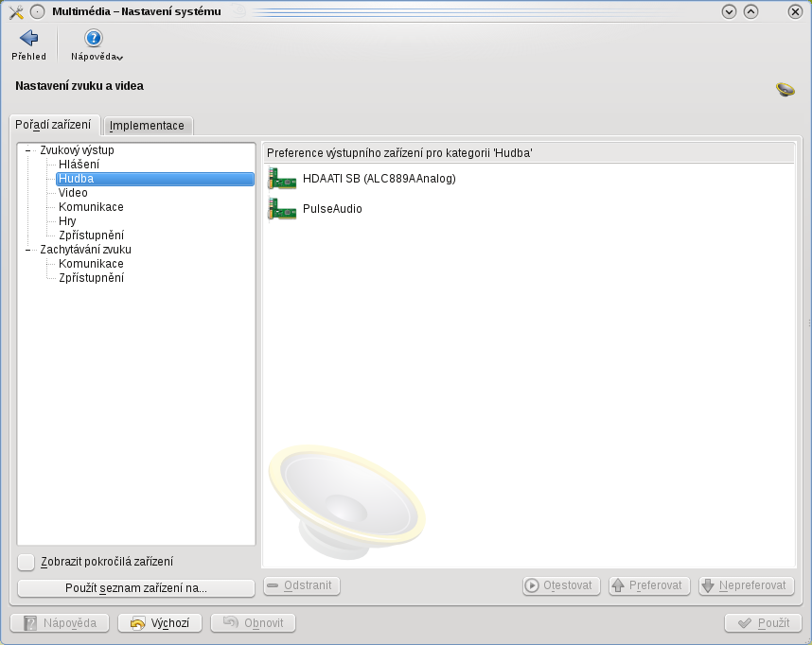Maximize the window with up-chevron button
Image resolution: width=812 pixels, height=645 pixels.
750,11
